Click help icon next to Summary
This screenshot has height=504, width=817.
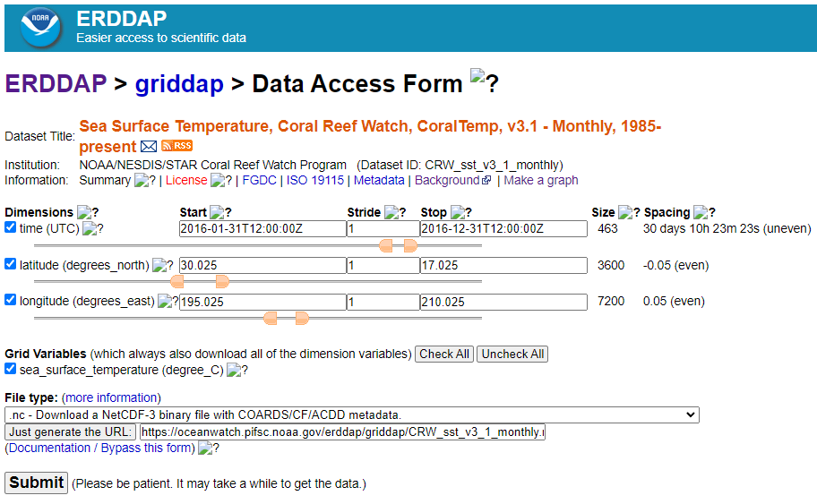[x=145, y=180]
